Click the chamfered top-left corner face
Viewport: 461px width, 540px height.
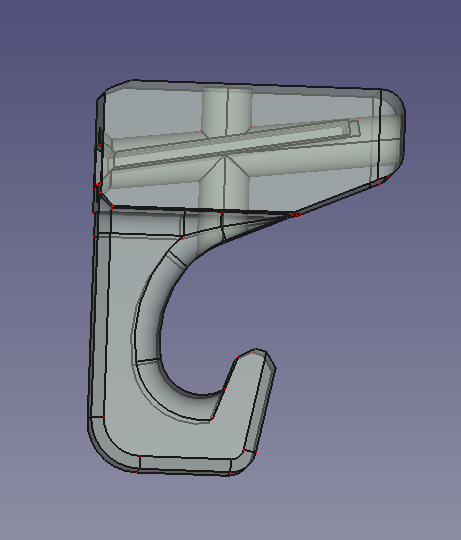point(114,86)
